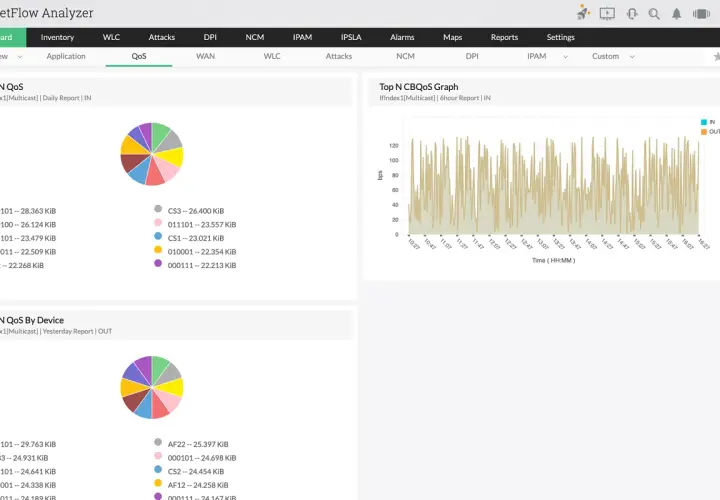The height and width of the screenshot is (500, 720).
Task: Expand the chevron left of Application tab
Action: (x=20, y=56)
